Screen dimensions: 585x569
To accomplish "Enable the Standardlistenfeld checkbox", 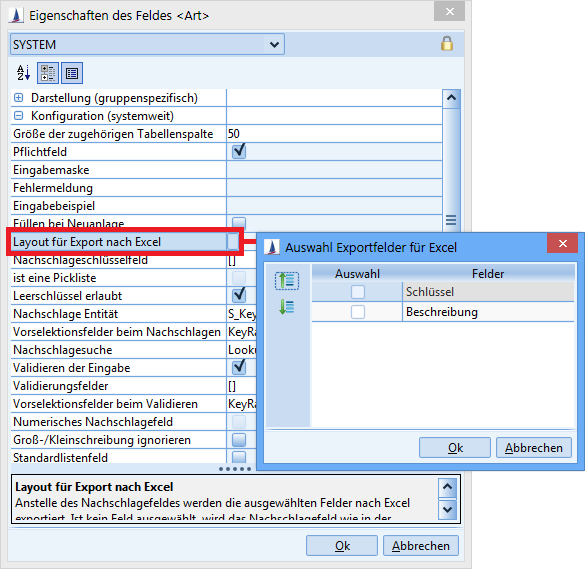I will click(x=239, y=457).
